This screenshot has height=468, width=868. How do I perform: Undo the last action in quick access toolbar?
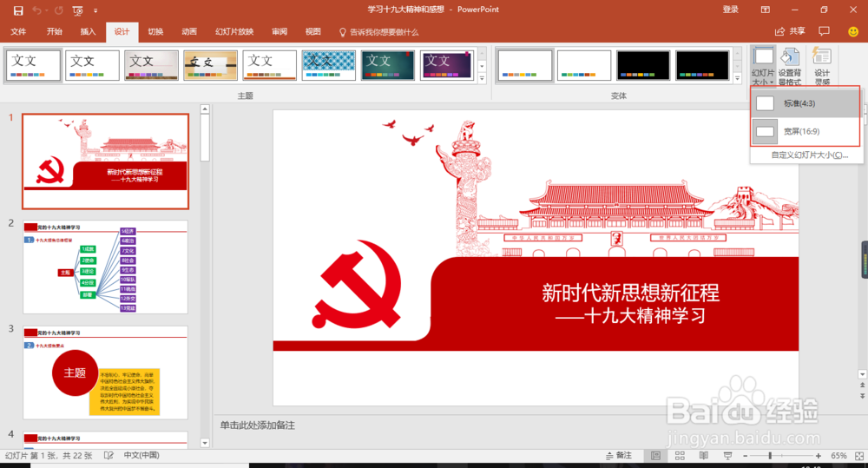(36, 10)
